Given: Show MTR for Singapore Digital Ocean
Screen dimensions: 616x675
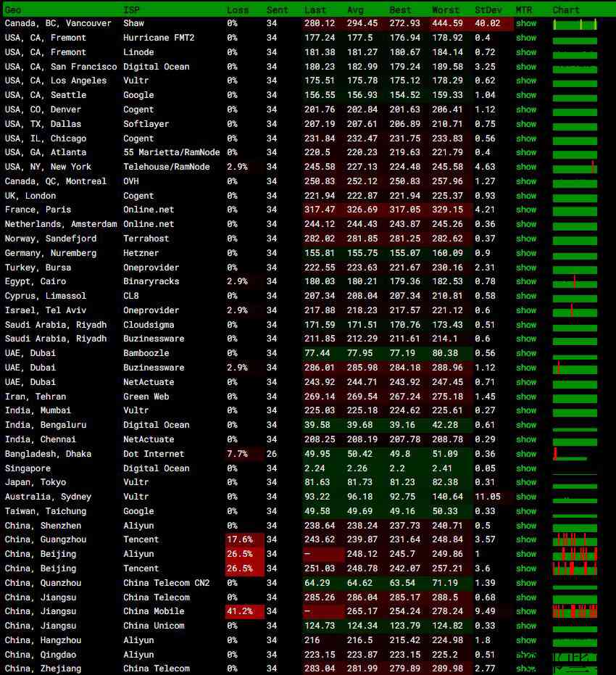Looking at the screenshot, I should coord(526,468).
